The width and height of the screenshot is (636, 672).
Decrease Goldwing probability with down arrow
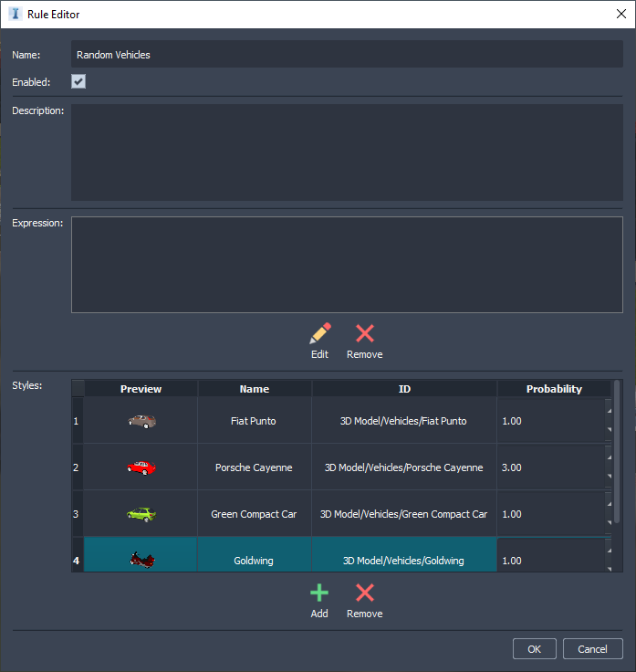609,569
